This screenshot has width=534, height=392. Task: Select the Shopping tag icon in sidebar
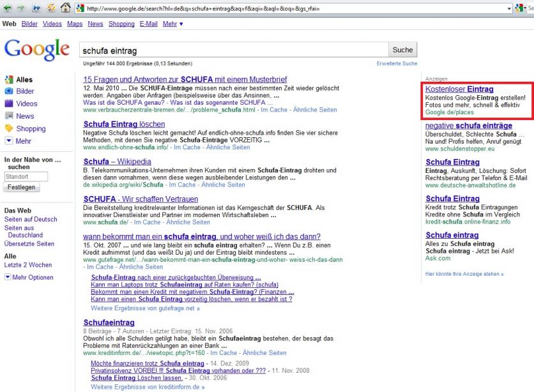point(9,128)
